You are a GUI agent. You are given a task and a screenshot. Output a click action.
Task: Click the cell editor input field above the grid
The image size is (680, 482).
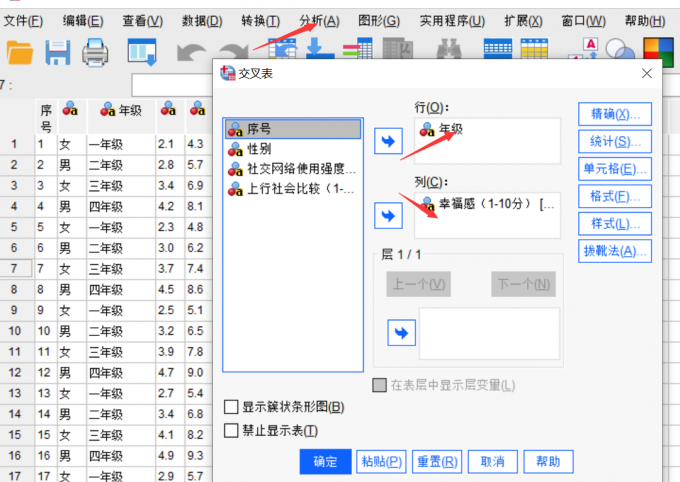tap(172, 85)
